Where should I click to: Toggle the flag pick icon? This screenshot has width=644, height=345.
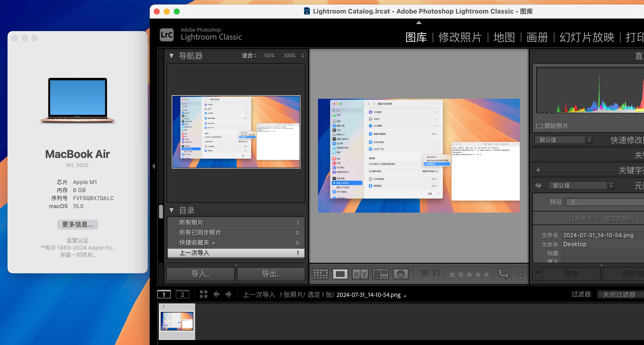pos(425,273)
